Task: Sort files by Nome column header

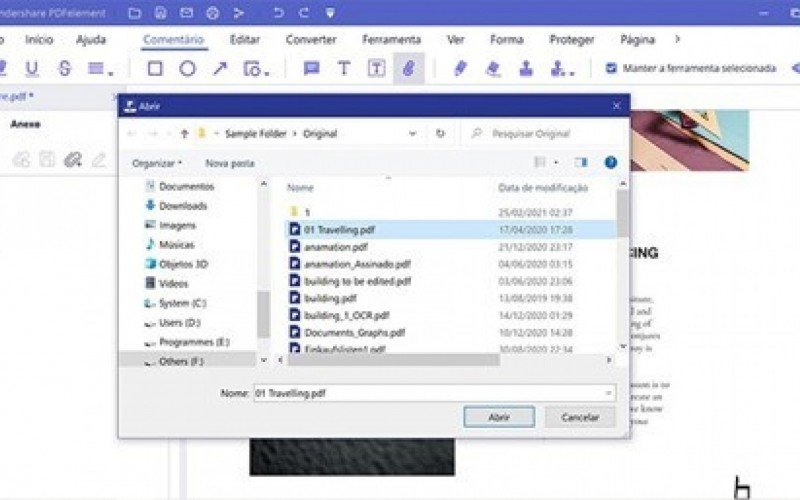Action: 300,188
